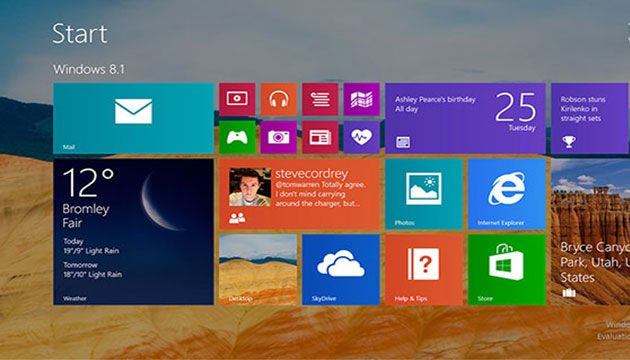Open the Help & Tips tile
This screenshot has width=630, height=360.
pos(424,270)
